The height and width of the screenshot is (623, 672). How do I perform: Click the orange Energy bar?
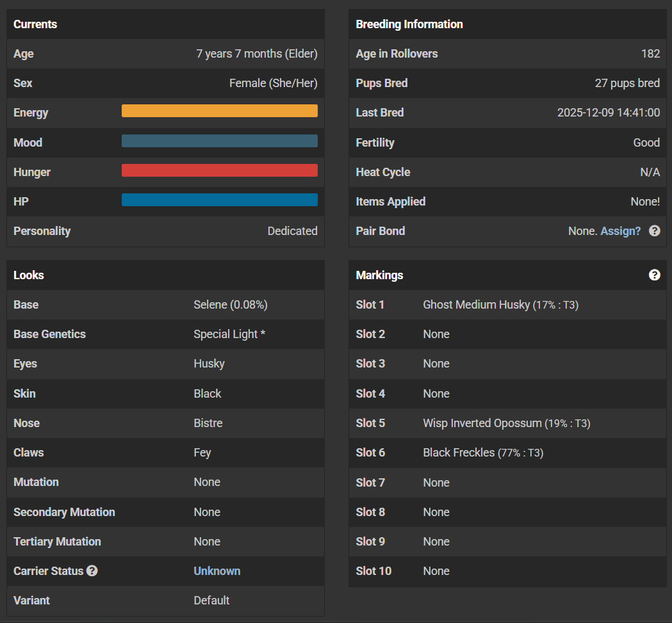coord(220,111)
